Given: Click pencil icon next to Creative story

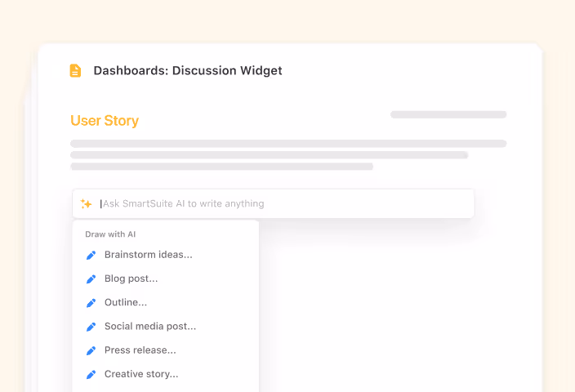Looking at the screenshot, I should click(91, 374).
